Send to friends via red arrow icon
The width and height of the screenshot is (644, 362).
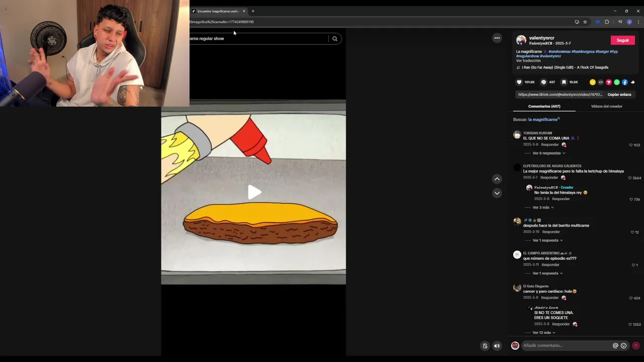click(x=609, y=82)
